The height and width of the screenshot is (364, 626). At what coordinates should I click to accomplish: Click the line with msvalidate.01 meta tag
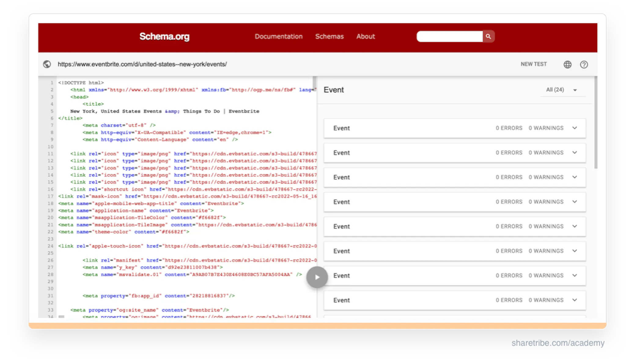192,275
